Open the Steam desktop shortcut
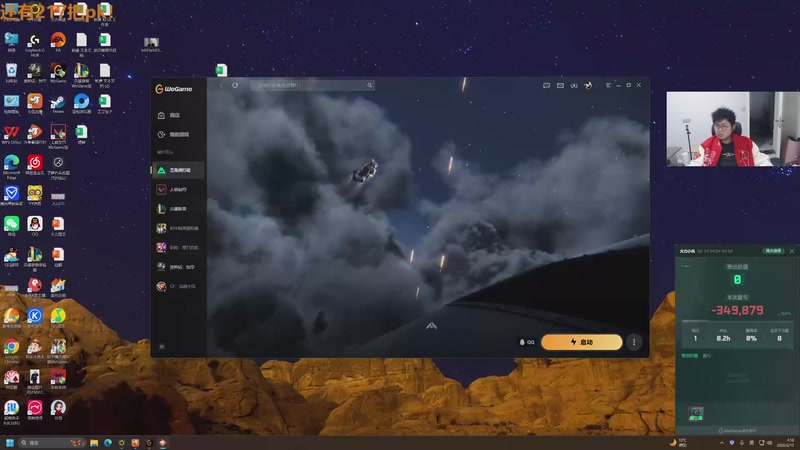Screen dimensions: 800x450 [x=58, y=105]
